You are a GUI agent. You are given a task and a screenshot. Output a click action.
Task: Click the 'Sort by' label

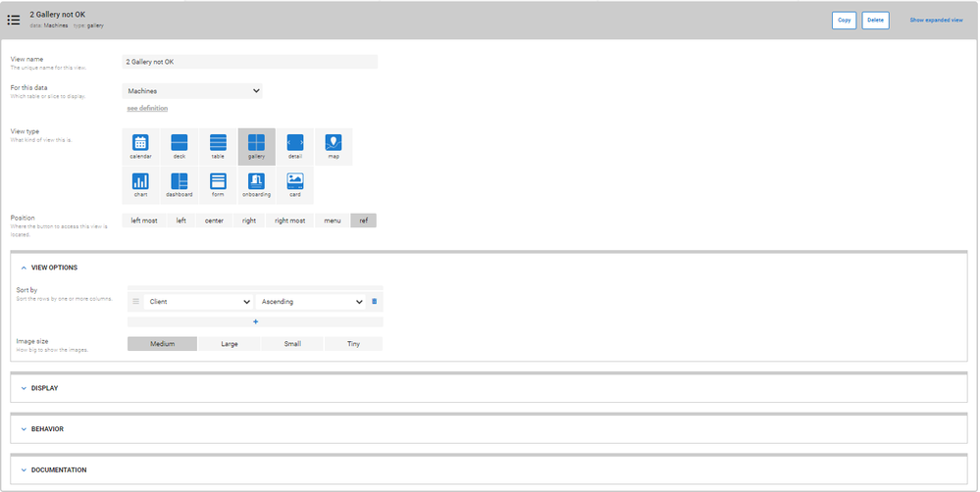pyautogui.click(x=26, y=290)
